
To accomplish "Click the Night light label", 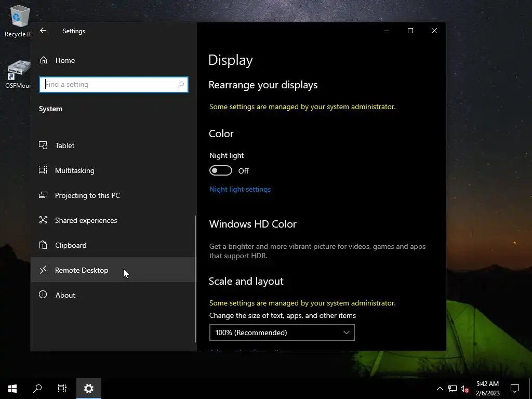I will pos(227,155).
